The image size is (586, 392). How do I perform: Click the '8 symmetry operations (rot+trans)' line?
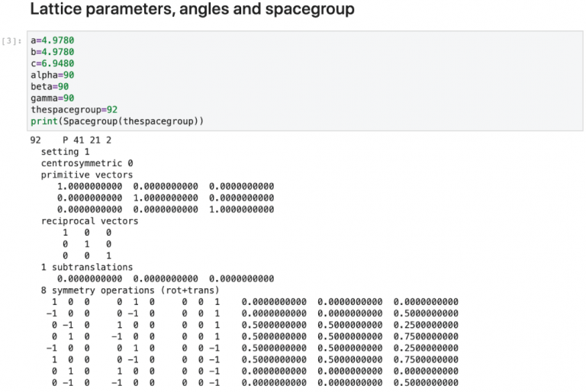click(x=130, y=291)
